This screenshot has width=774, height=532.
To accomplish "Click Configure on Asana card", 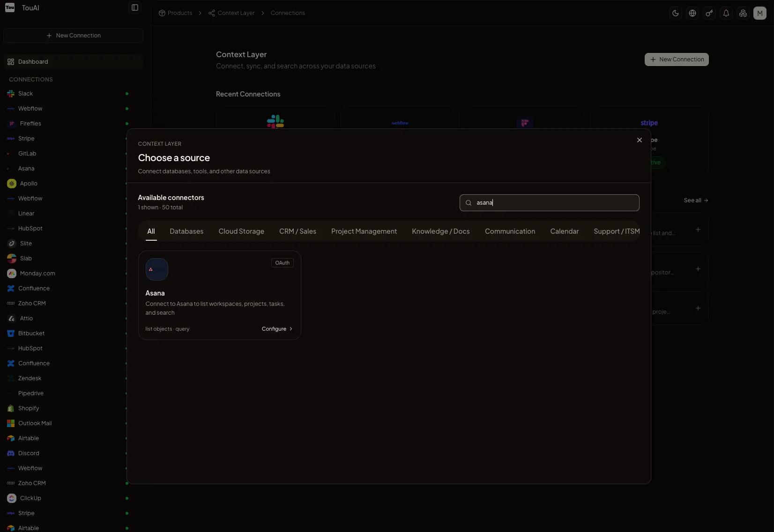I will coord(277,329).
